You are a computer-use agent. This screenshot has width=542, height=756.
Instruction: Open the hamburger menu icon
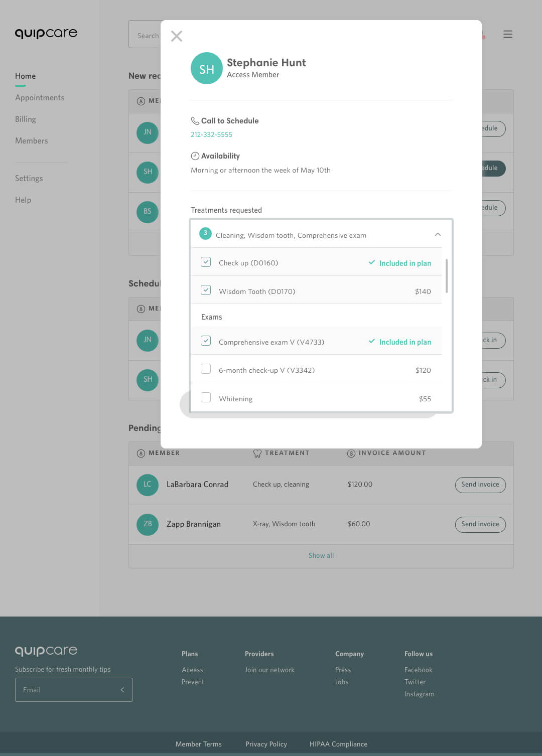508,34
